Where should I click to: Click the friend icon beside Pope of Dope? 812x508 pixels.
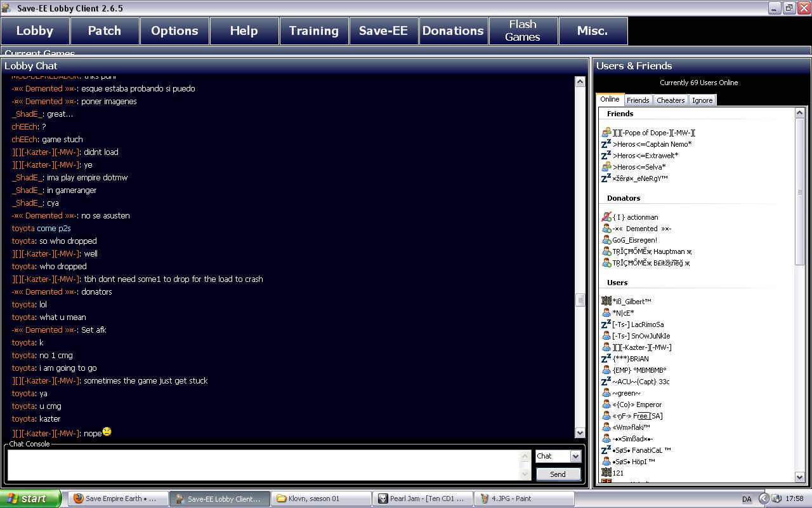606,133
